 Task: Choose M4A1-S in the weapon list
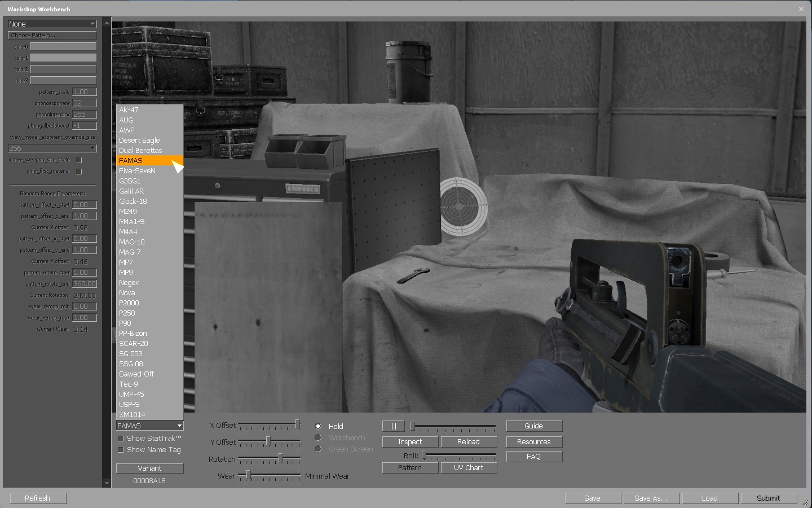[x=150, y=222]
